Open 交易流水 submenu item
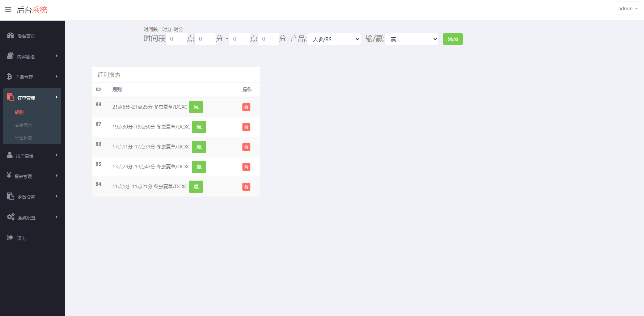 (x=24, y=125)
